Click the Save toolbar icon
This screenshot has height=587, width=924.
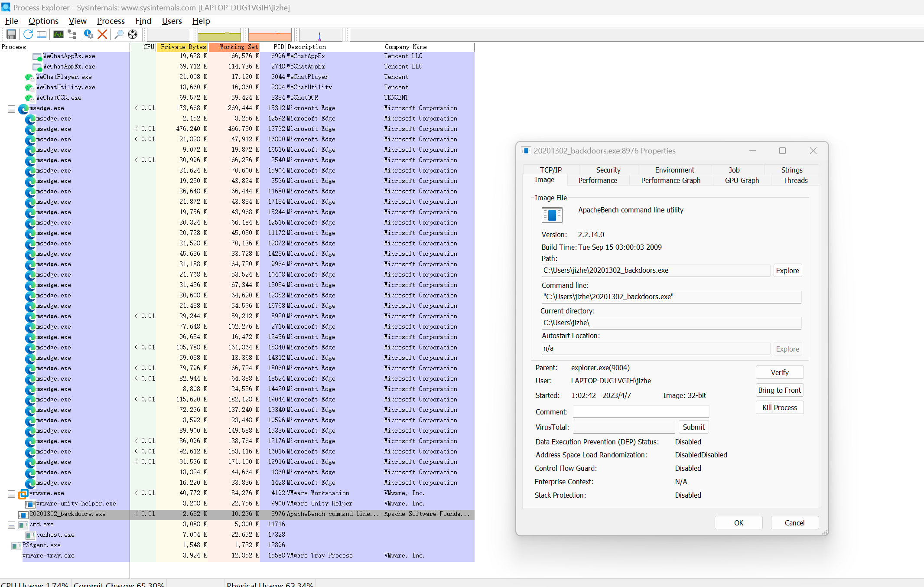(11, 34)
